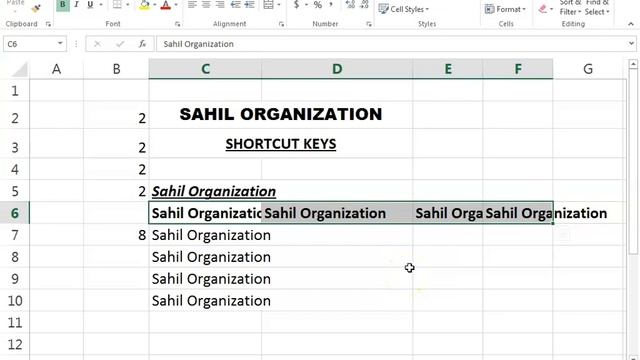Image resolution: width=640 pixels, height=360 pixels.
Task: Open Name Box dropdown arrow
Action: 60,44
